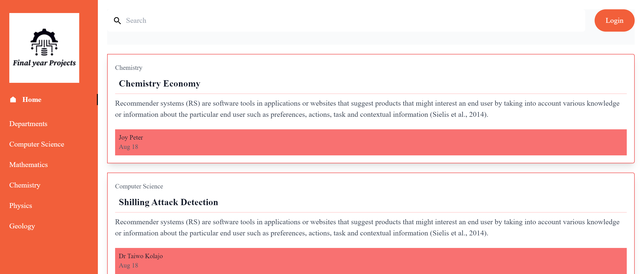Viewport: 644px width, 274px height.
Task: Select author name Joy Peter
Action: tap(130, 137)
